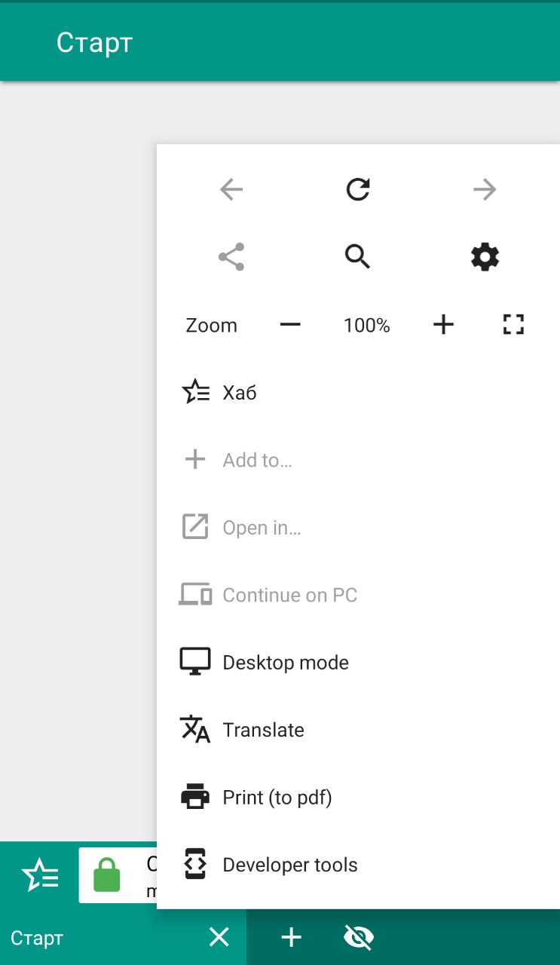Expand the Add to… option

(358, 460)
